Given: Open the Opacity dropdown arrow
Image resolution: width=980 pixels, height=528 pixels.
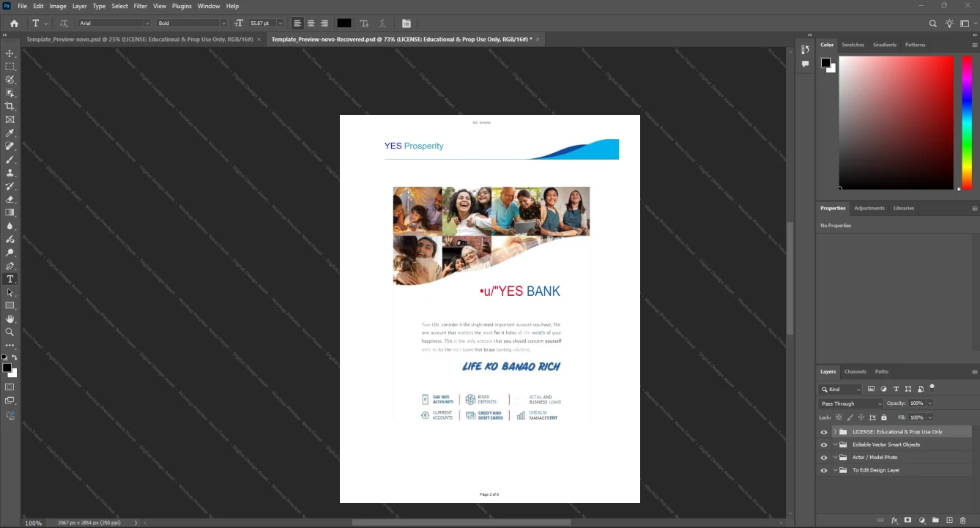Looking at the screenshot, I should click(x=930, y=404).
